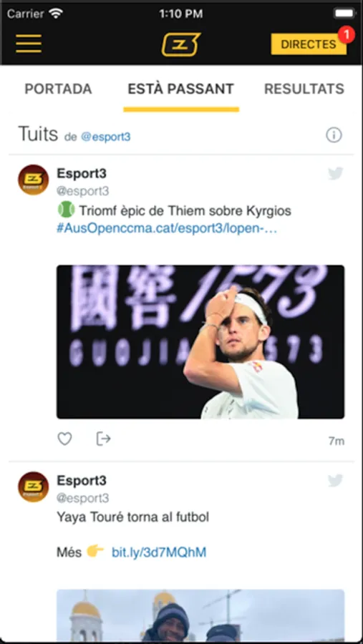Share the Thiem tweet
Viewport: 363px width, 644px height.
pyautogui.click(x=103, y=439)
